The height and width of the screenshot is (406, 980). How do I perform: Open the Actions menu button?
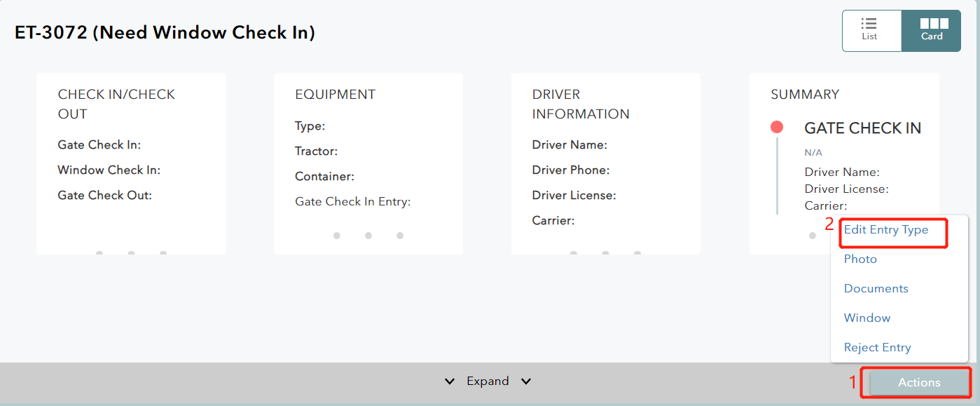coord(918,382)
